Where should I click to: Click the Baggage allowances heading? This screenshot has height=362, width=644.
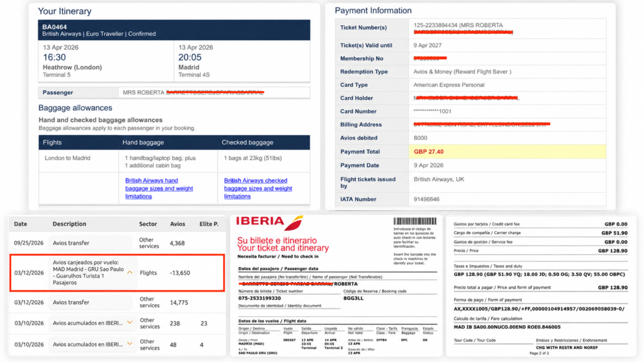point(75,108)
